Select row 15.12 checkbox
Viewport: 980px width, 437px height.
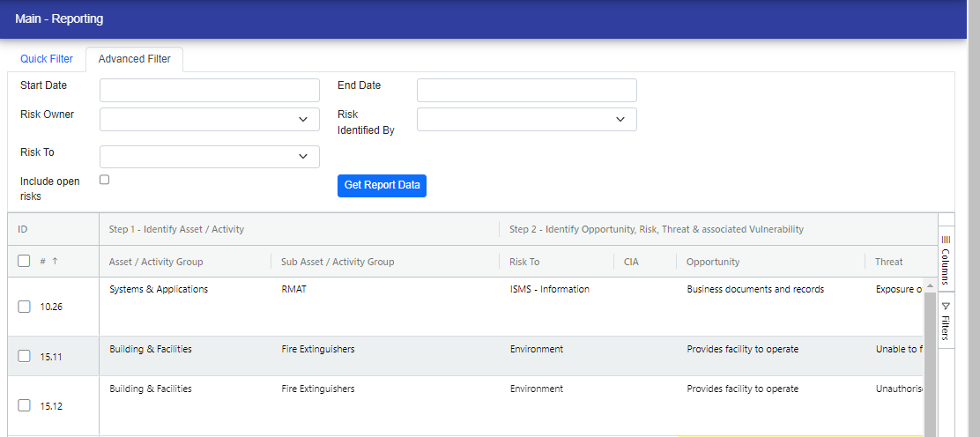[25, 406]
